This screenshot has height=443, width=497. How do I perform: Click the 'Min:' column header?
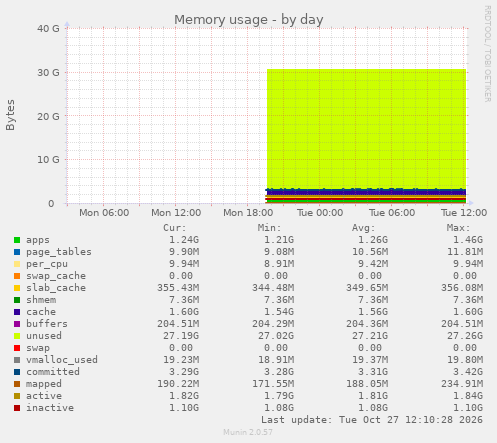click(x=269, y=228)
